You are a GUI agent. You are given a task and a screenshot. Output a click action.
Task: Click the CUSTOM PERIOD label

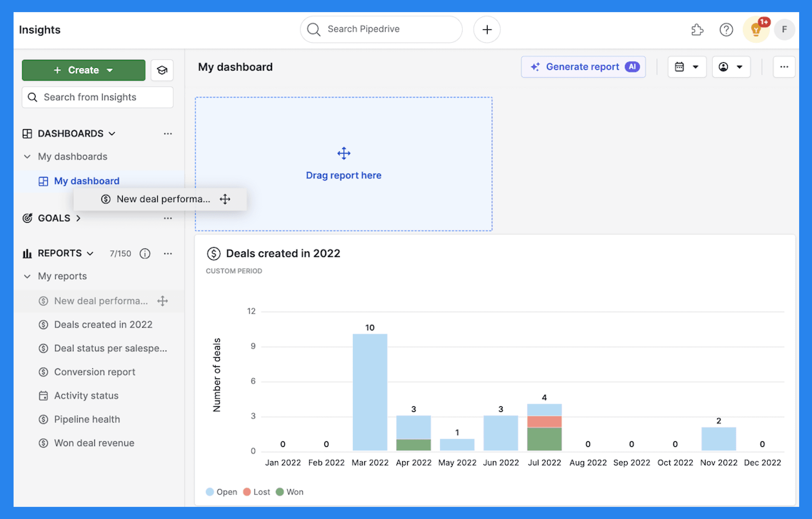point(234,271)
